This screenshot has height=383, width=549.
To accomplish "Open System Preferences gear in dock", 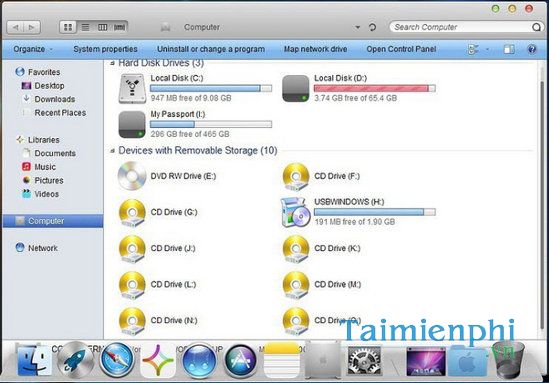I will [364, 361].
